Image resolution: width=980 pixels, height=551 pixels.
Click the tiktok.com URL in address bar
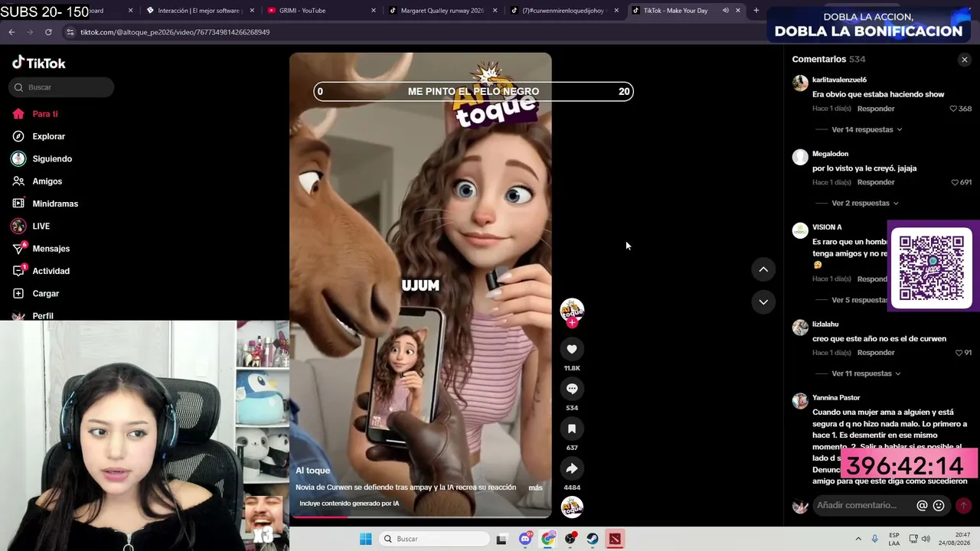tap(175, 32)
